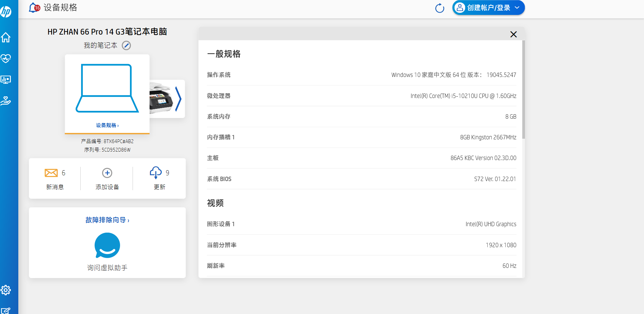Open the 更新 cloud download icon
Viewport: 644px width, 314px height.
click(x=156, y=173)
